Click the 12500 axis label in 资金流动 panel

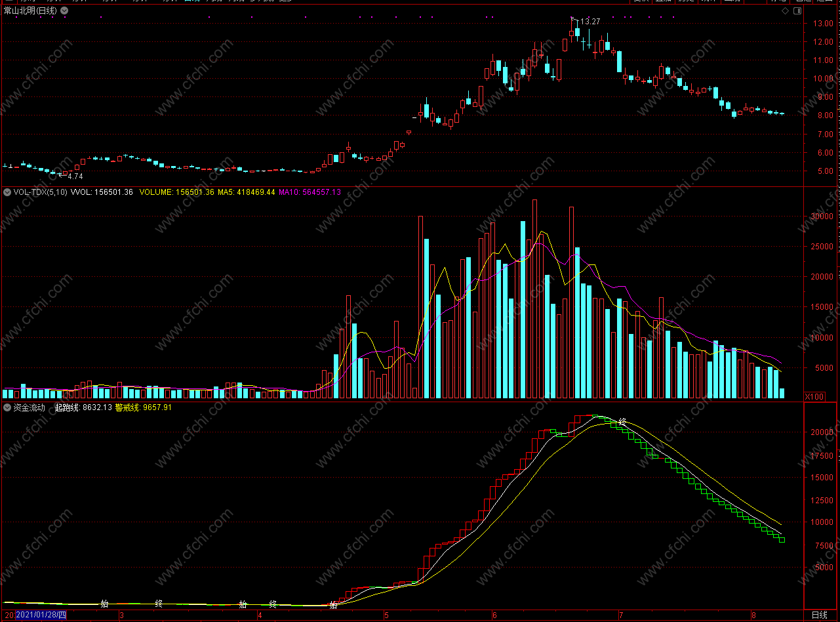[823, 501]
